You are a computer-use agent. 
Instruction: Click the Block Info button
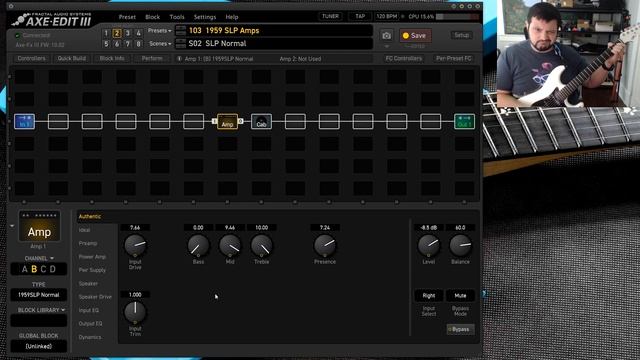[x=112, y=59]
